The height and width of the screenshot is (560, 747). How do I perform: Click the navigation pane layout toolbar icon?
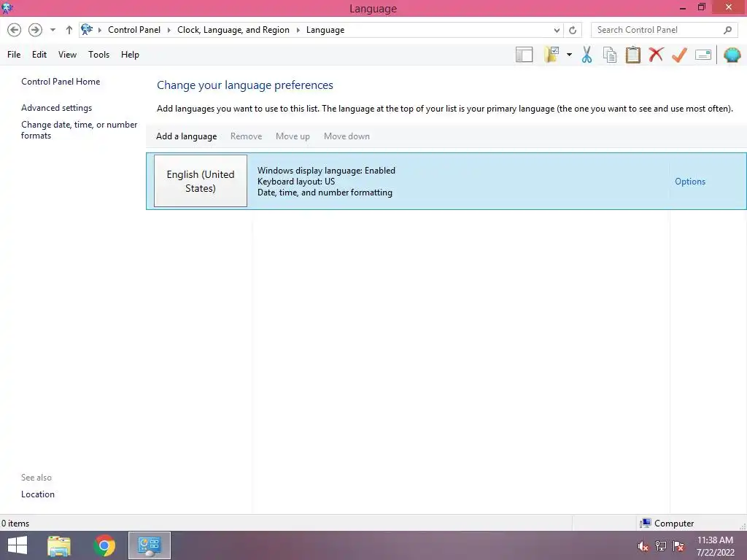[x=524, y=55]
